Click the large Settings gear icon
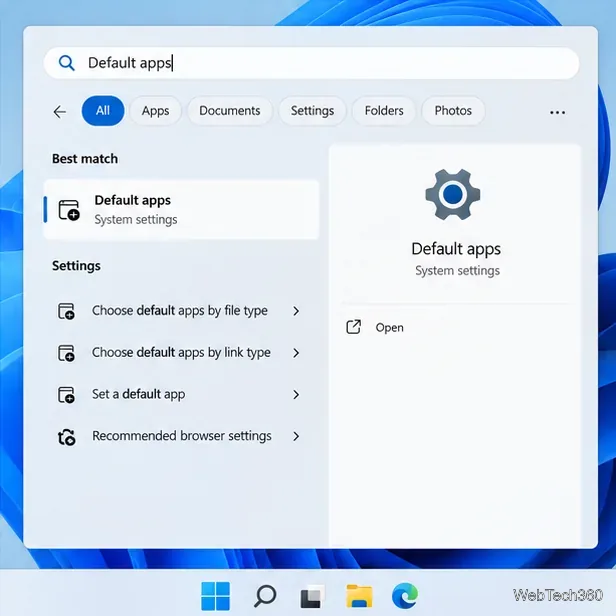 (453, 194)
